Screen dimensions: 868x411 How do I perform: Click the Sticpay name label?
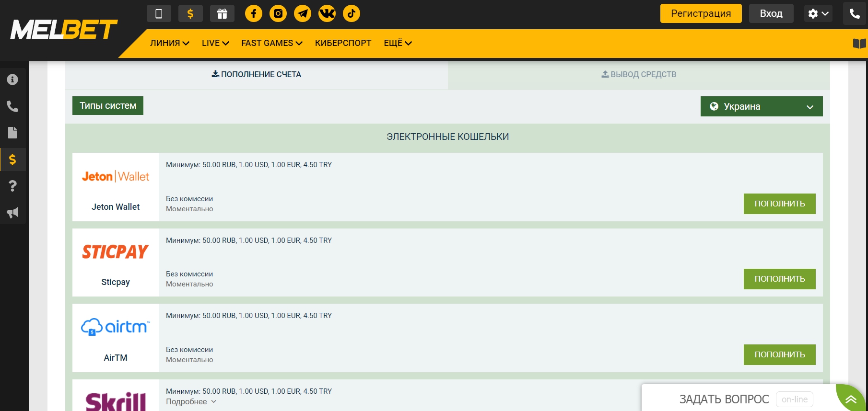(116, 282)
